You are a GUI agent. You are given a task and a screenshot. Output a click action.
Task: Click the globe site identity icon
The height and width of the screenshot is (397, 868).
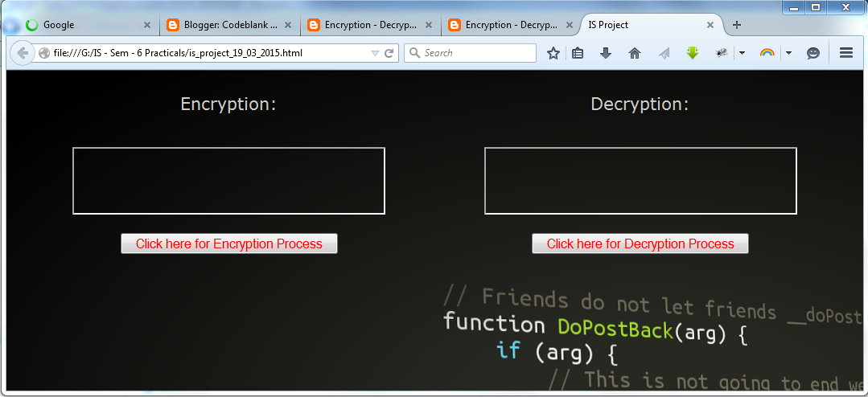coord(45,53)
